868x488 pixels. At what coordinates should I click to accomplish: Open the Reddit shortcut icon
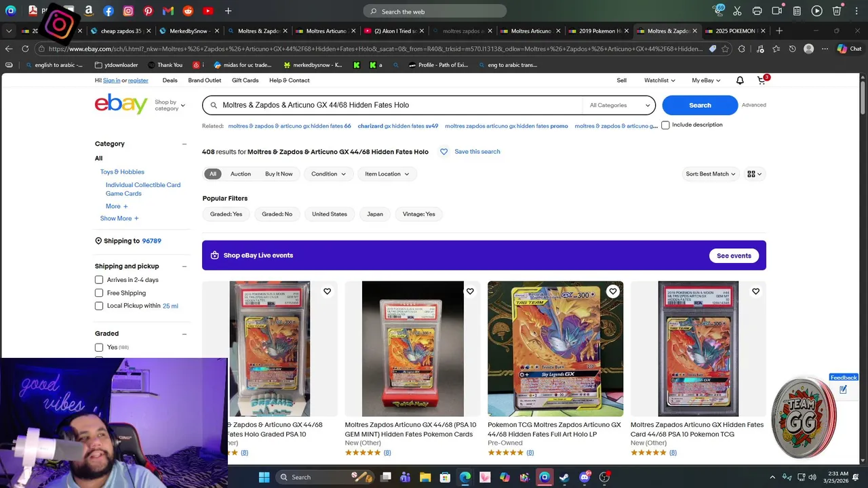pyautogui.click(x=188, y=11)
